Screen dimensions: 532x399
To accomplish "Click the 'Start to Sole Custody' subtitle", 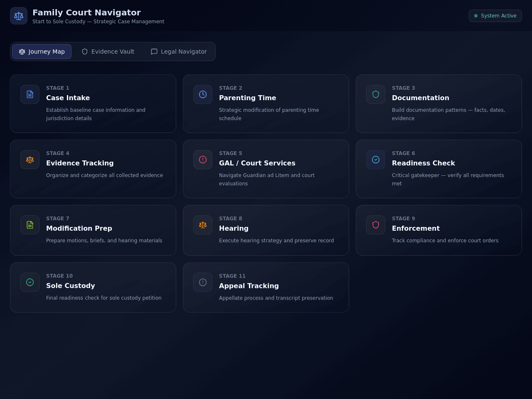I will point(98,22).
